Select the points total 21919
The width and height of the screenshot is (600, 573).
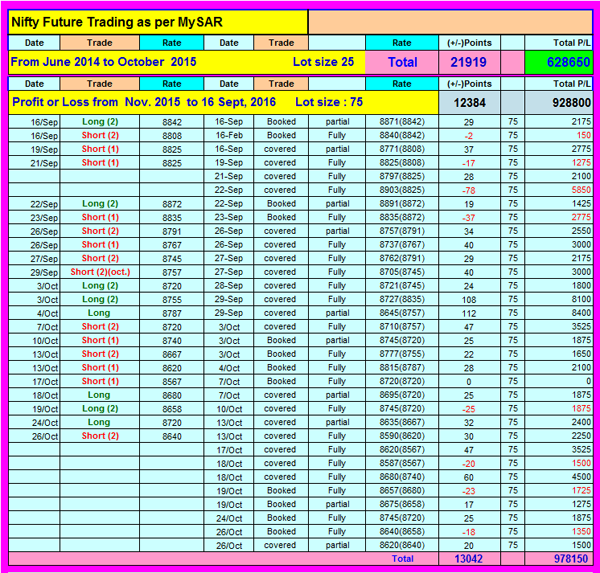pyautogui.click(x=468, y=62)
